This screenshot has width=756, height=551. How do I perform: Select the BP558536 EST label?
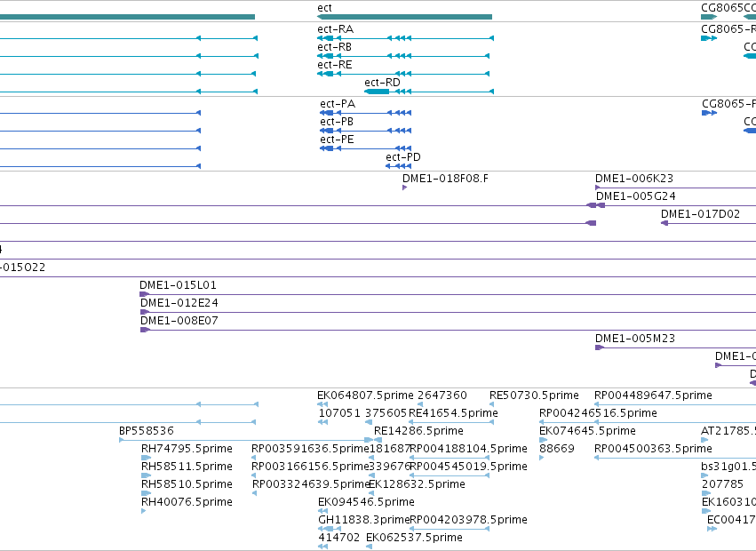[147, 432]
